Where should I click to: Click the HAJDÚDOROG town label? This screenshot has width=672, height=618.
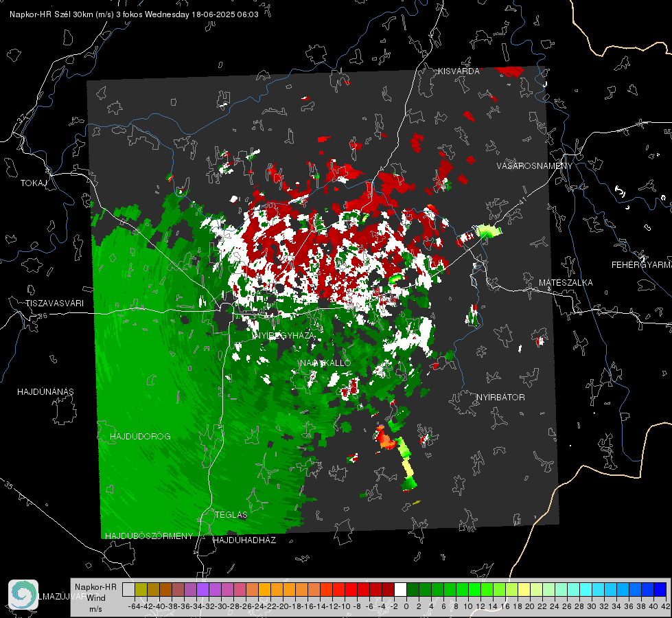tap(140, 437)
